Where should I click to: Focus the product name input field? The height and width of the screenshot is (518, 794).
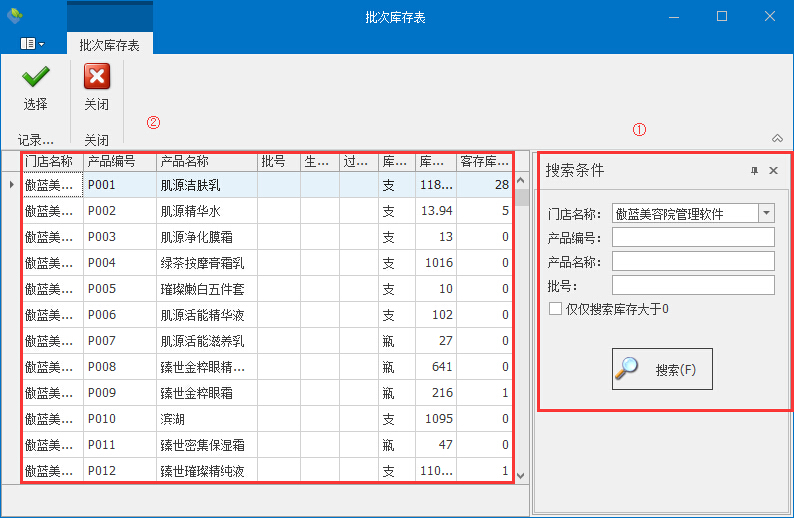point(693,261)
